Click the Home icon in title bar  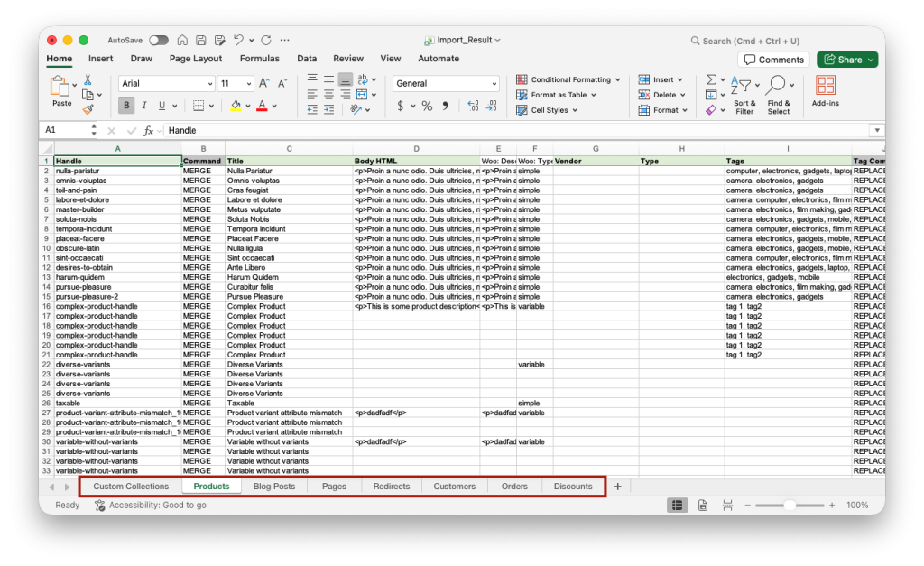(x=182, y=40)
